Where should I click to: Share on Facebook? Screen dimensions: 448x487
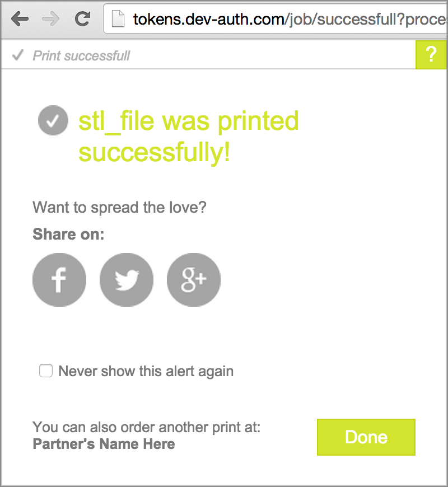point(59,280)
